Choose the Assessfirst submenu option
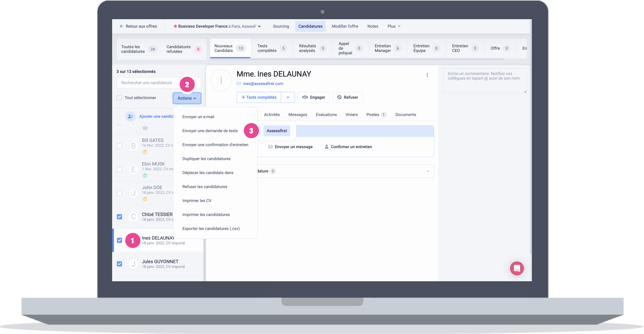 pyautogui.click(x=276, y=131)
